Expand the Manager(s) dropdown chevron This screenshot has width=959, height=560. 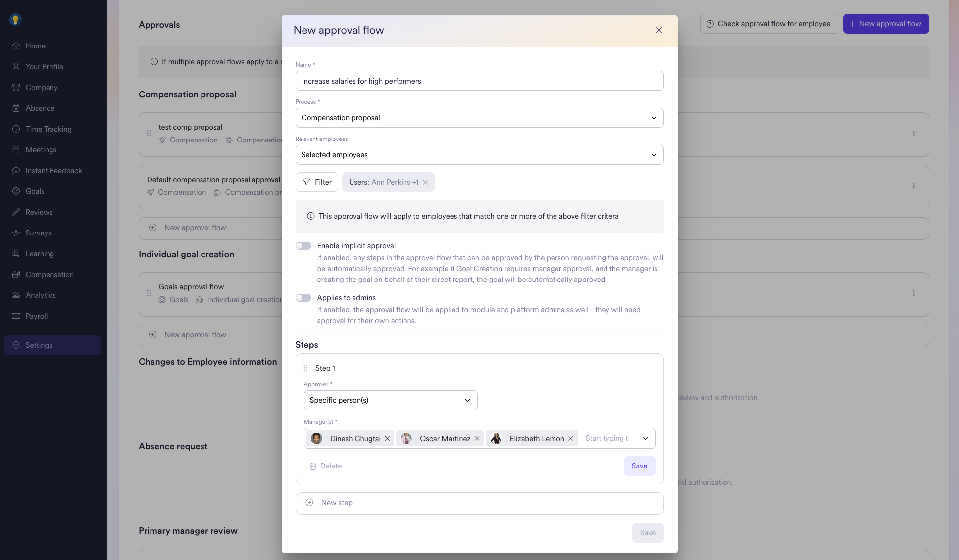(x=646, y=438)
